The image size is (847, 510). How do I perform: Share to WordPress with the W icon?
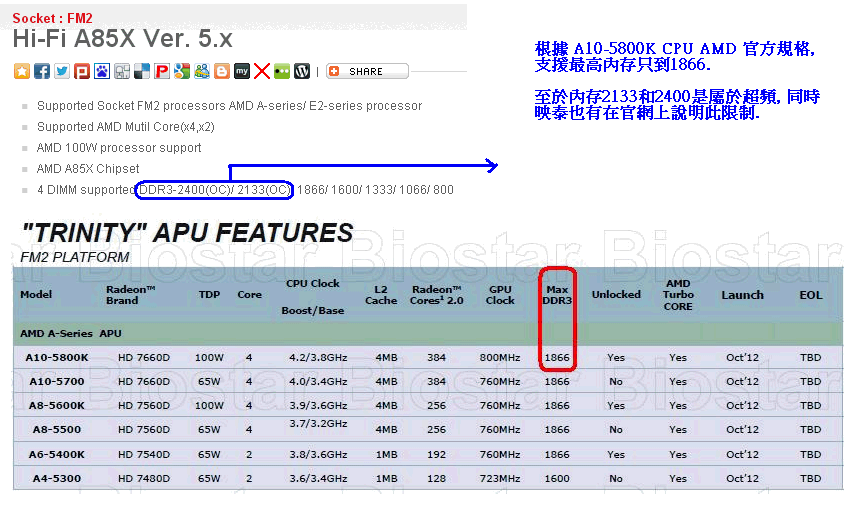click(x=301, y=71)
